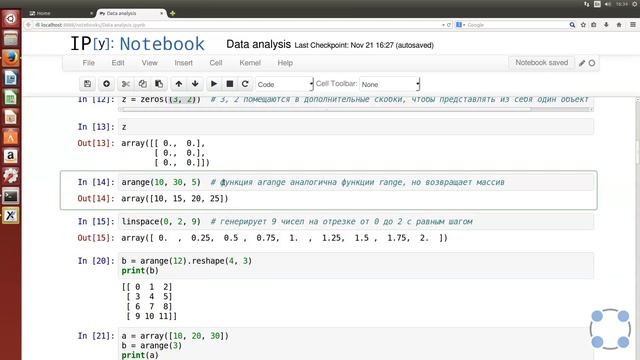The image size is (640, 360).
Task: Open the downloads arrow icon
Action: pos(606,25)
